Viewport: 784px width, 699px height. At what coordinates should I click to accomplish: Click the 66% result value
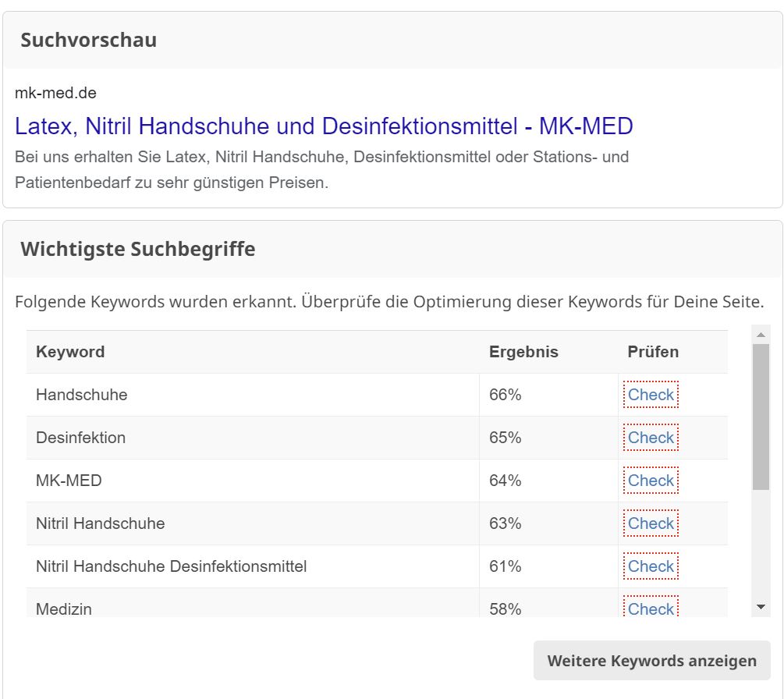505,395
